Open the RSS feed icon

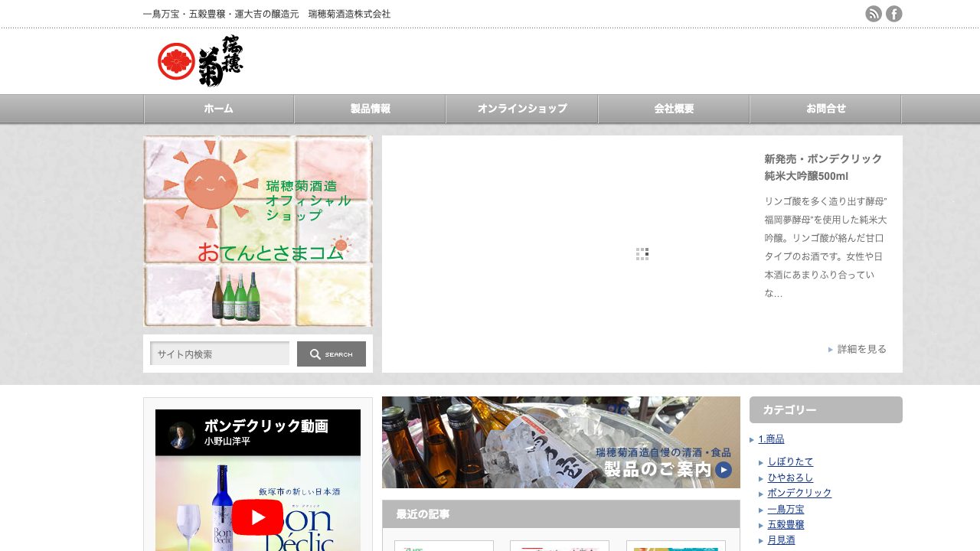pos(874,14)
